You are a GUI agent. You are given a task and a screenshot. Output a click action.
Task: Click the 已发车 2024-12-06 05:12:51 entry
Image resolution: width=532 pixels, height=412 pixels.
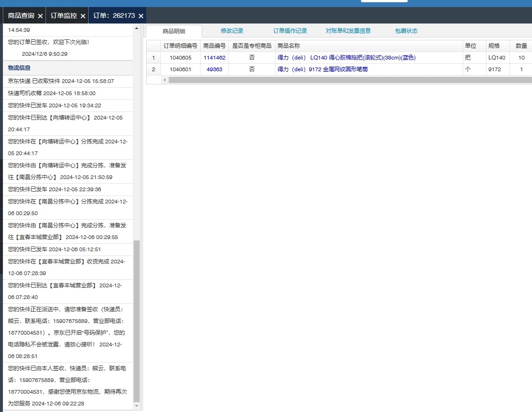[x=68, y=249]
